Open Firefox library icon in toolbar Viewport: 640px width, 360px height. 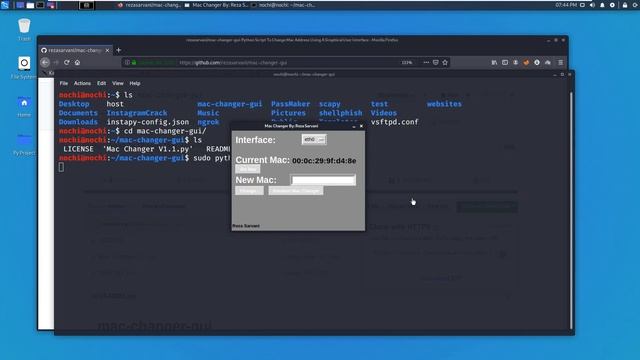pyautogui.click(x=494, y=62)
